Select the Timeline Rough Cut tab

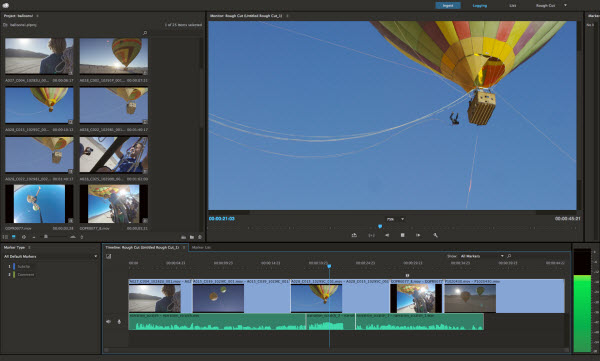142,248
